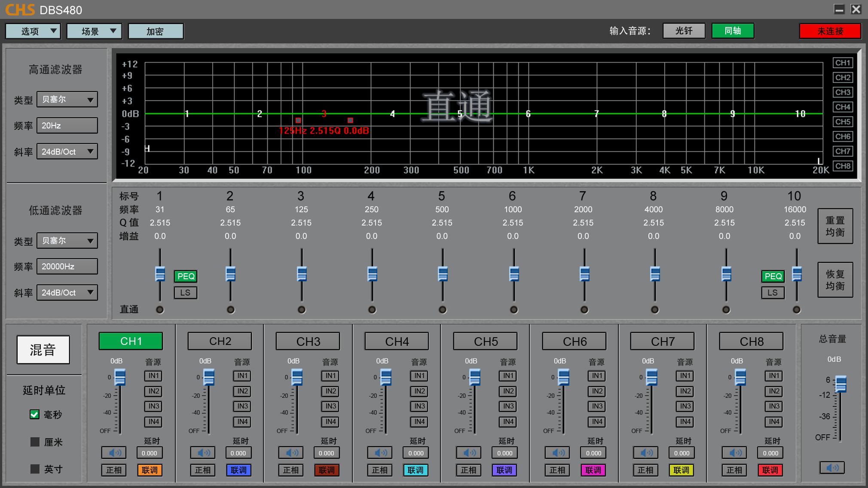
Task: Open the 选项 dropdown menu
Action: coord(33,31)
